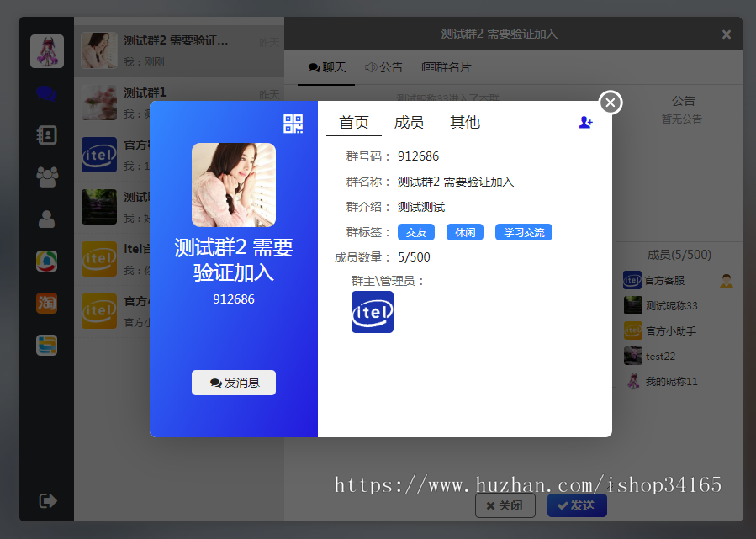Click the 发消息 button
756x539 pixels.
click(233, 383)
